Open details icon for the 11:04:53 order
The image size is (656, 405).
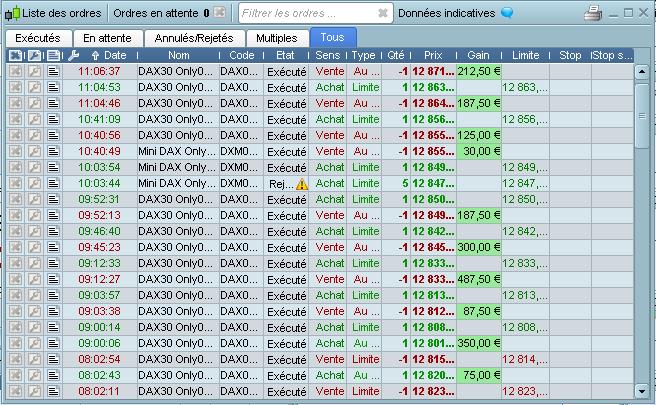coord(53,87)
